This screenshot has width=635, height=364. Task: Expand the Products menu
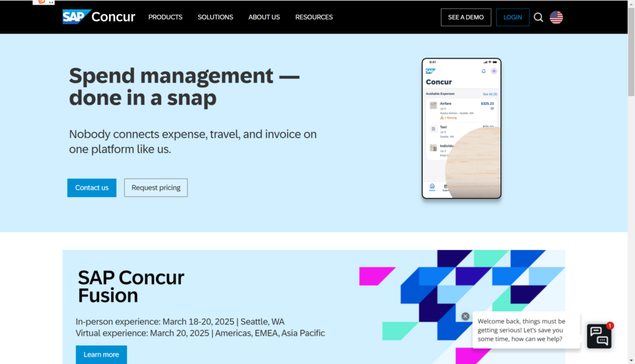pos(165,17)
